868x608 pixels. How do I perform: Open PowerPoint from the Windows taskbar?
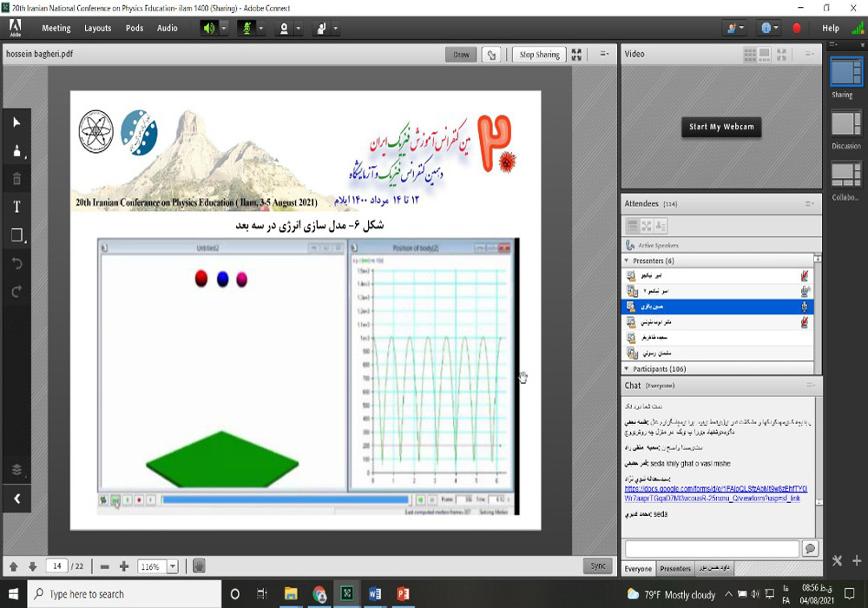click(x=403, y=594)
